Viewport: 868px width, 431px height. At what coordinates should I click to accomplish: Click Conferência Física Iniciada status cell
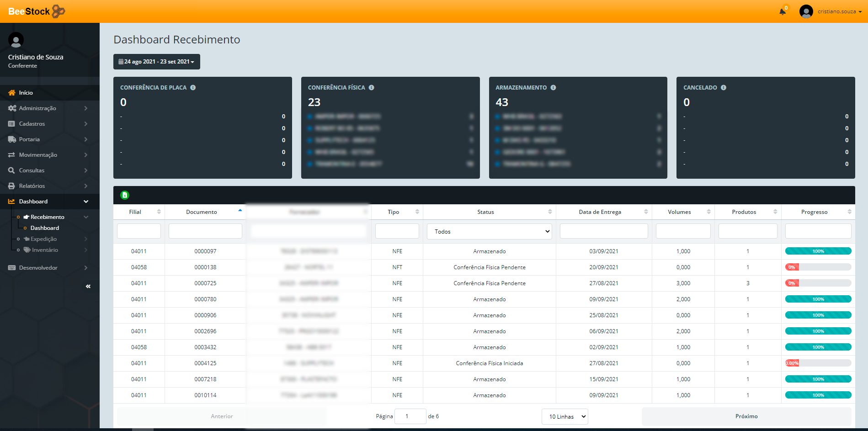[x=490, y=363]
